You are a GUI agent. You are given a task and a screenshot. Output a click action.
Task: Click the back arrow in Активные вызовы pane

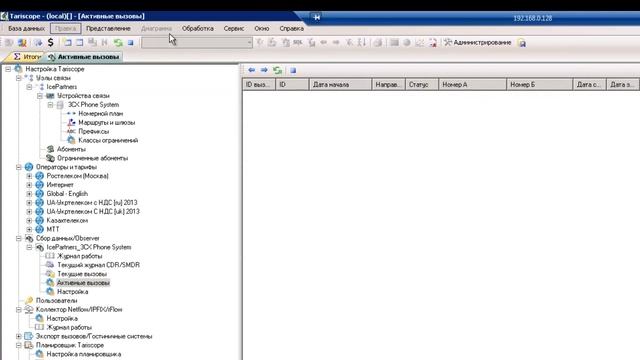click(x=251, y=70)
